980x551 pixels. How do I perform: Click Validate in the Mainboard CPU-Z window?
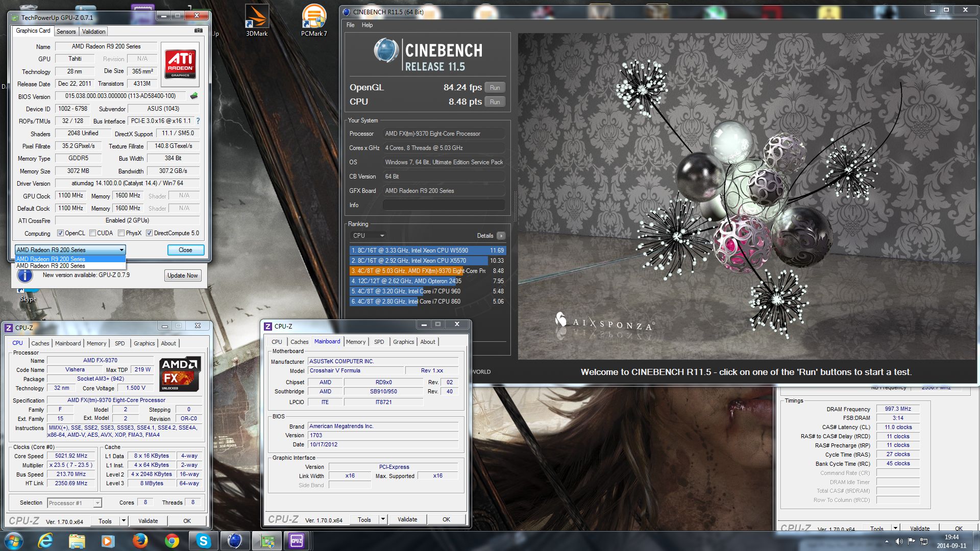[x=407, y=519]
